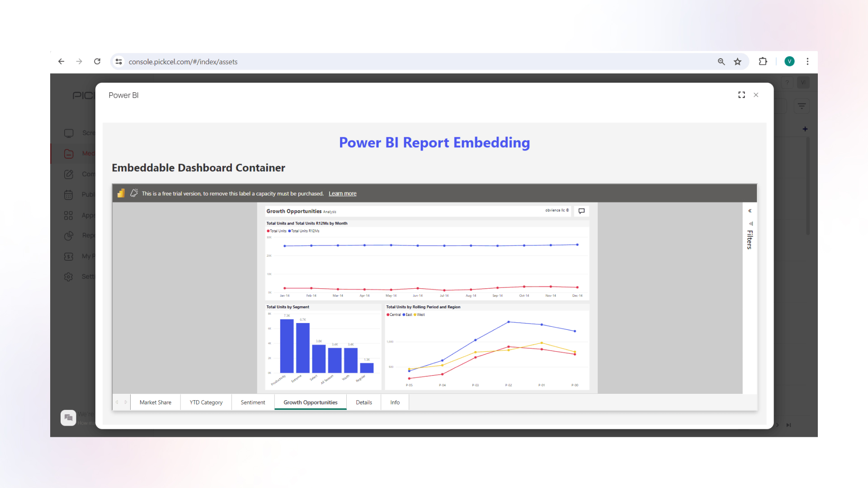Click Total Units by Rolling Period title
868x488 pixels.
tap(423, 307)
